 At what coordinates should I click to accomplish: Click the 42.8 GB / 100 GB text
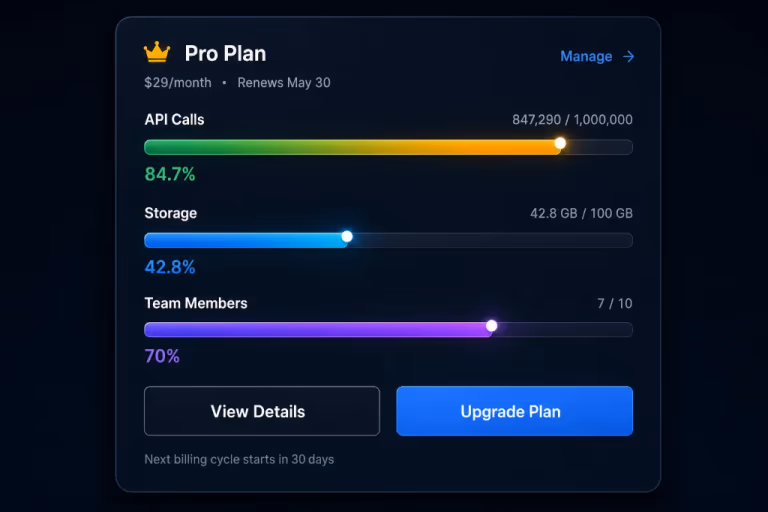pyautogui.click(x=581, y=213)
